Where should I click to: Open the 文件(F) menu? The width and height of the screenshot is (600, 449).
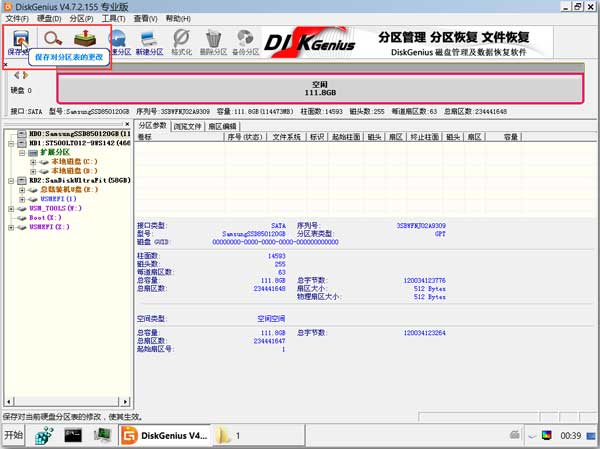17,18
